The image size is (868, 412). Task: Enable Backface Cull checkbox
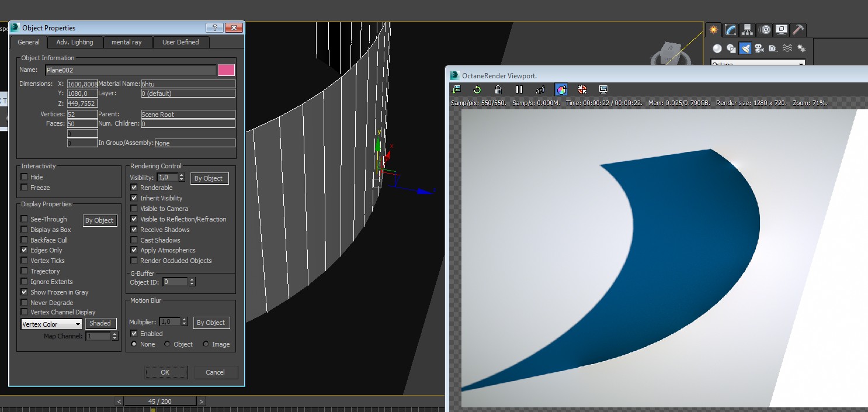coord(25,240)
